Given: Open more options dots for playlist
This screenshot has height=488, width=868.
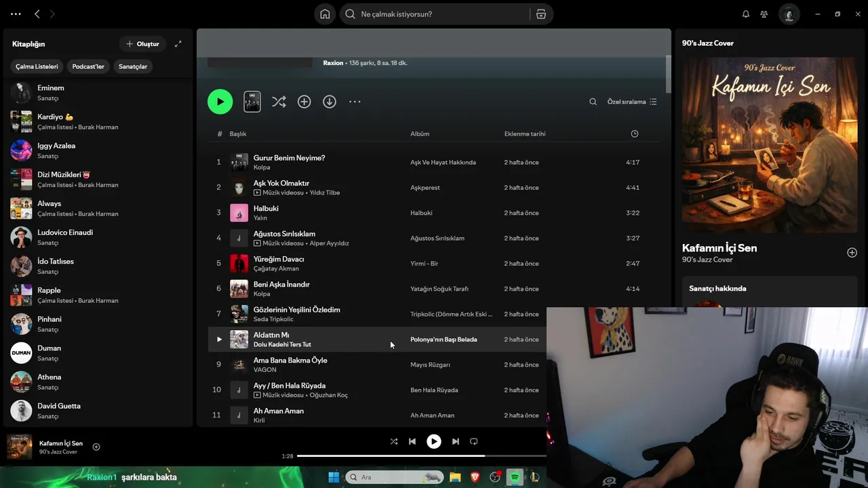Looking at the screenshot, I should pos(355,102).
